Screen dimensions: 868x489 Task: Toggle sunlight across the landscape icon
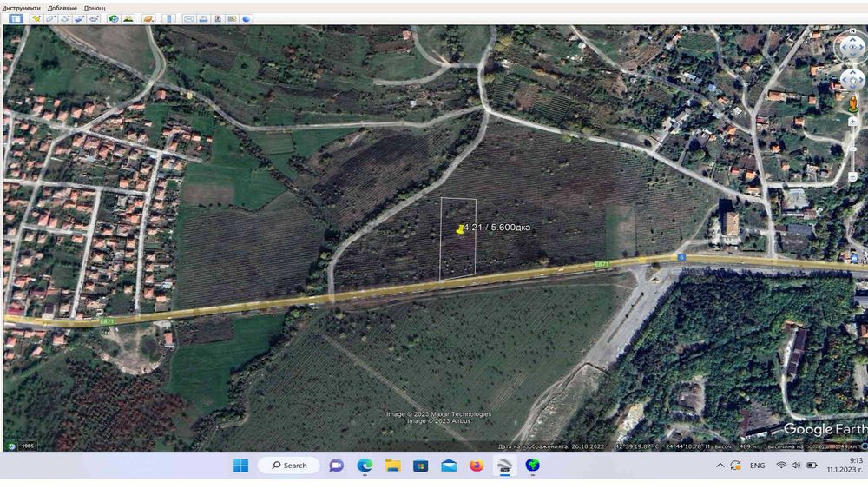(128, 19)
